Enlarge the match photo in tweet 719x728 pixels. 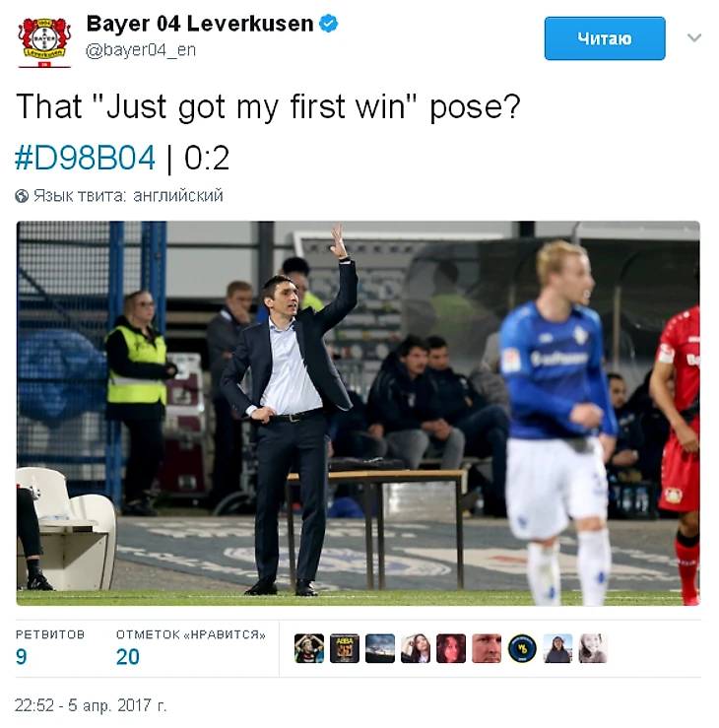pyautogui.click(x=358, y=413)
